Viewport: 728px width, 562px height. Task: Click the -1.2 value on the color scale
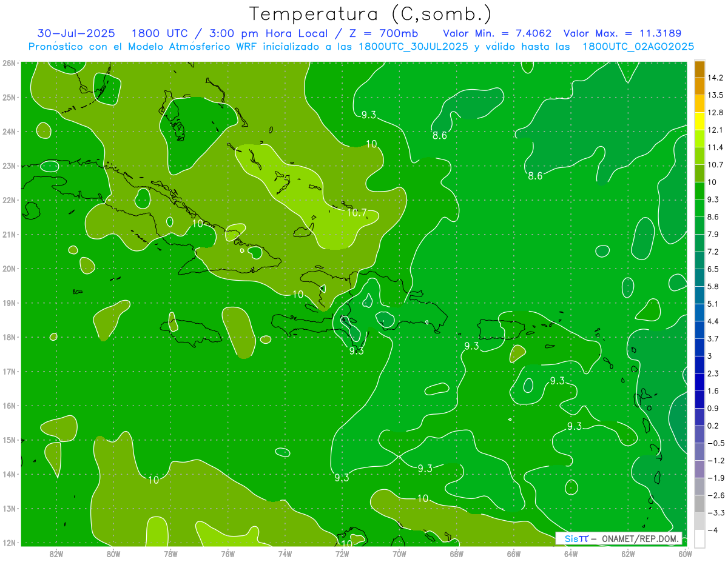click(715, 460)
